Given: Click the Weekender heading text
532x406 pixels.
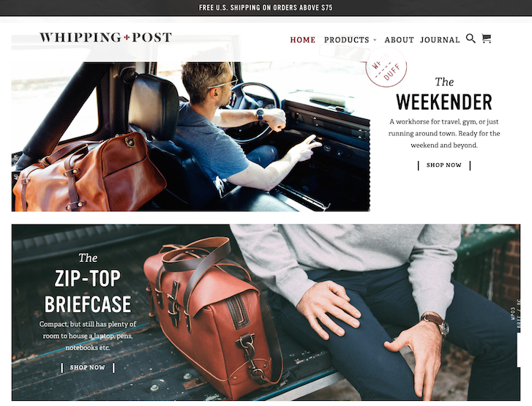Looking at the screenshot, I should (443, 102).
